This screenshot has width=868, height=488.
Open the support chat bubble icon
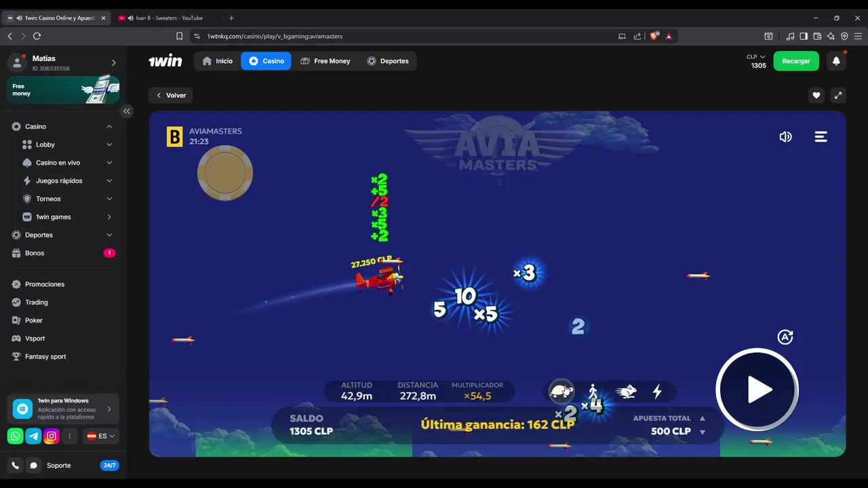point(33,466)
